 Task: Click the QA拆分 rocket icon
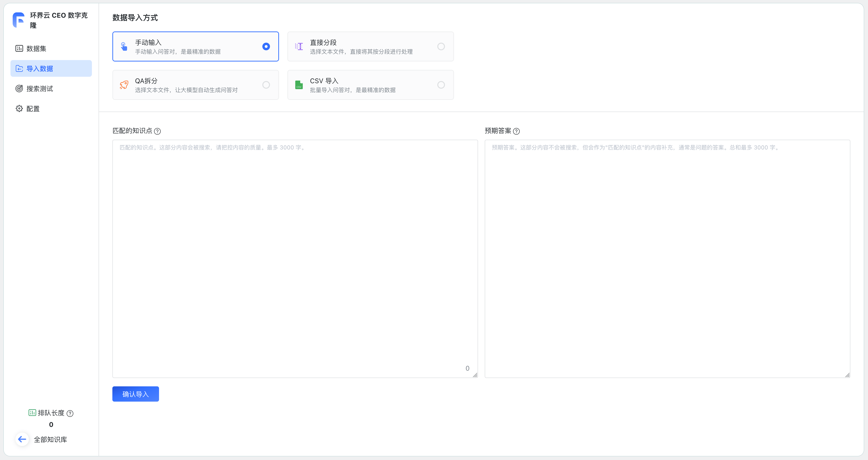pos(124,85)
